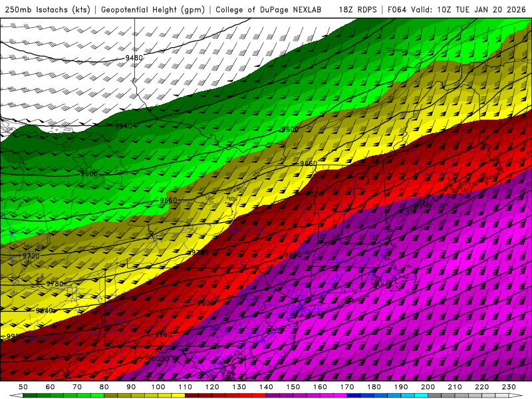Image resolution: width=532 pixels, height=399 pixels.
Task: Click the bright yellow color bar segment
Action: tap(178, 396)
